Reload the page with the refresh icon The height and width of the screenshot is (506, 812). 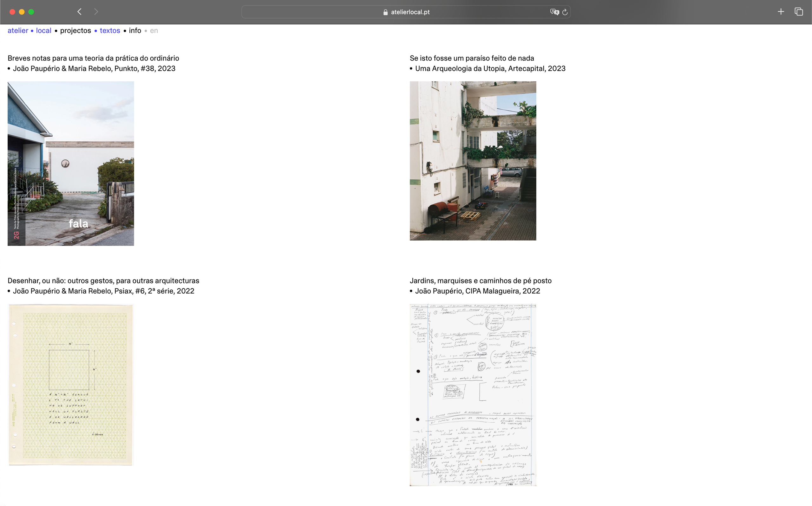tap(565, 12)
